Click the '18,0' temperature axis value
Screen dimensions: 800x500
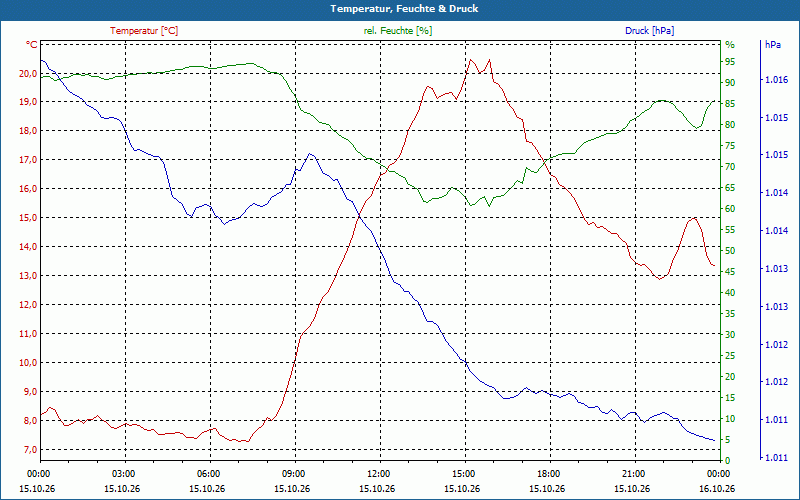tap(28, 131)
